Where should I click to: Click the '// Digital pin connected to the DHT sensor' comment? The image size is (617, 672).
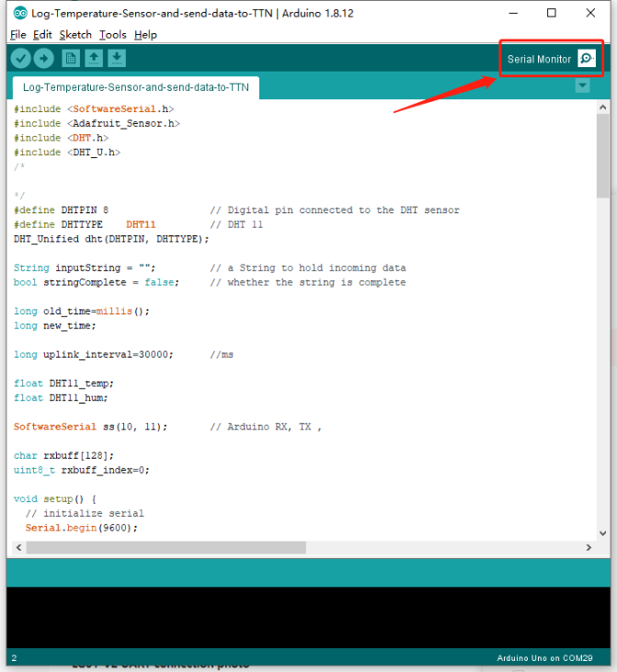coord(335,210)
